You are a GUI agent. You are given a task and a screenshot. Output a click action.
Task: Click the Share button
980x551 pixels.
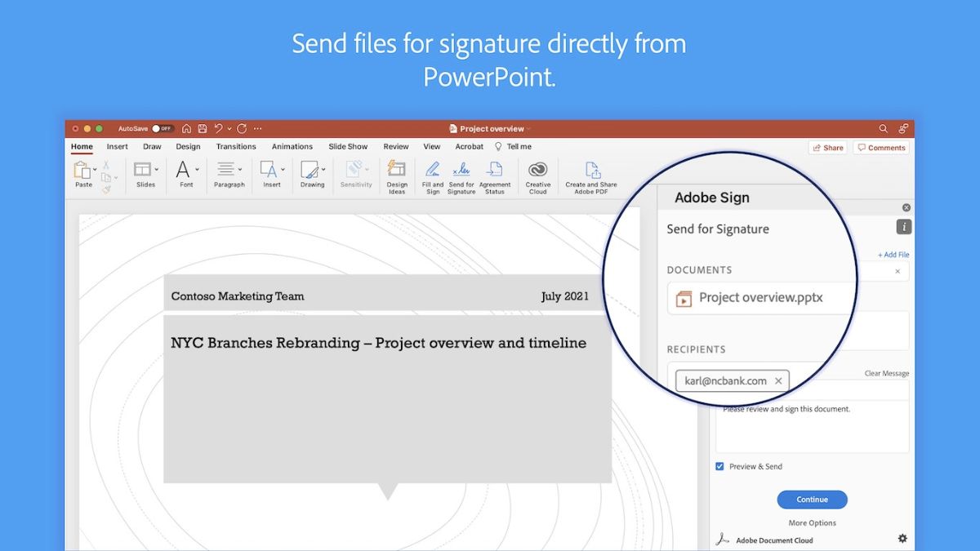tap(827, 148)
